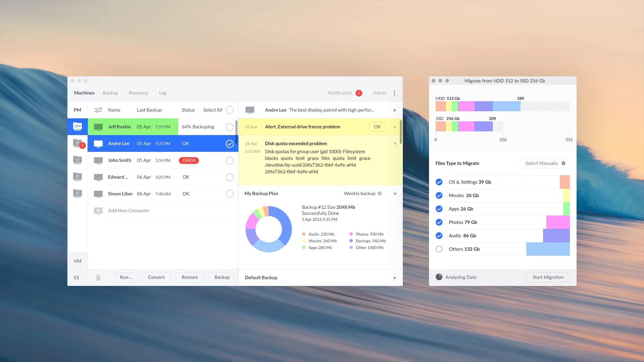
Task: Open Select Manually dropdown
Action: click(x=544, y=163)
